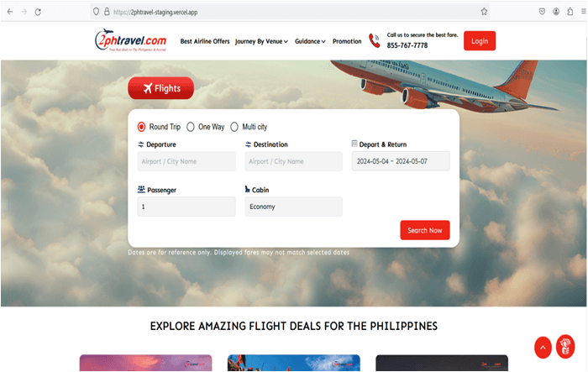The height and width of the screenshot is (372, 588).
Task: Click the scroll-to-top arrow button
Action: click(x=543, y=348)
